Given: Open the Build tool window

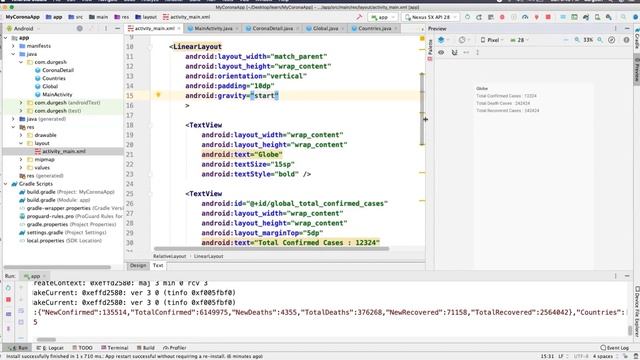Looking at the screenshot, I should [x=146, y=348].
